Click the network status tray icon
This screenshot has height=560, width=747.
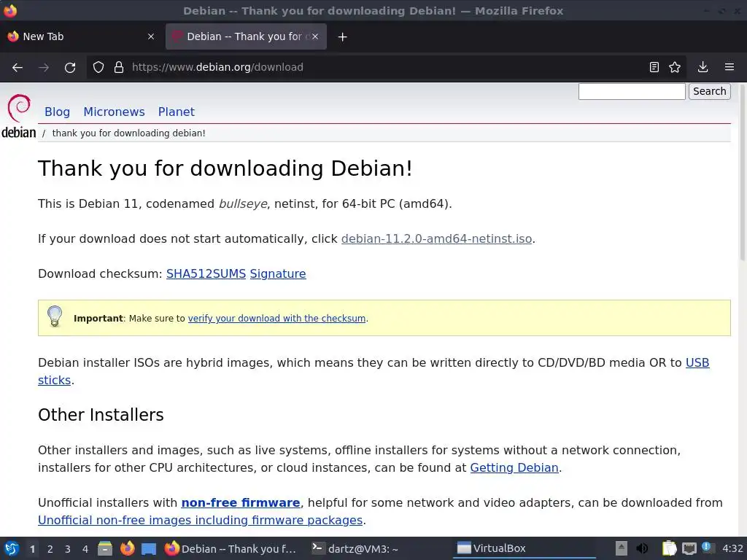tap(689, 548)
